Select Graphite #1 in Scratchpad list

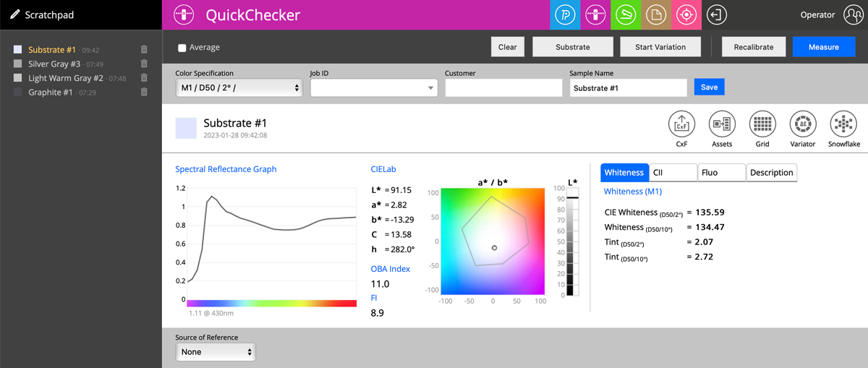tap(51, 92)
